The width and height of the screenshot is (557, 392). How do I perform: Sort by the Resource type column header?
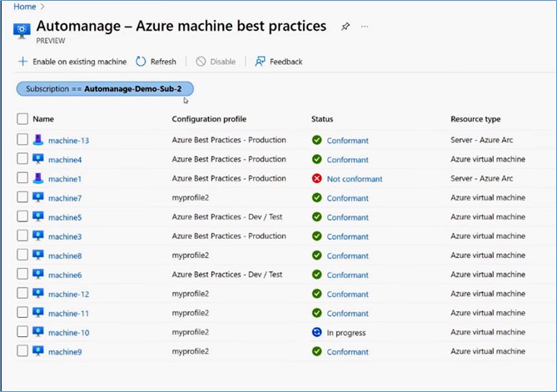point(475,119)
